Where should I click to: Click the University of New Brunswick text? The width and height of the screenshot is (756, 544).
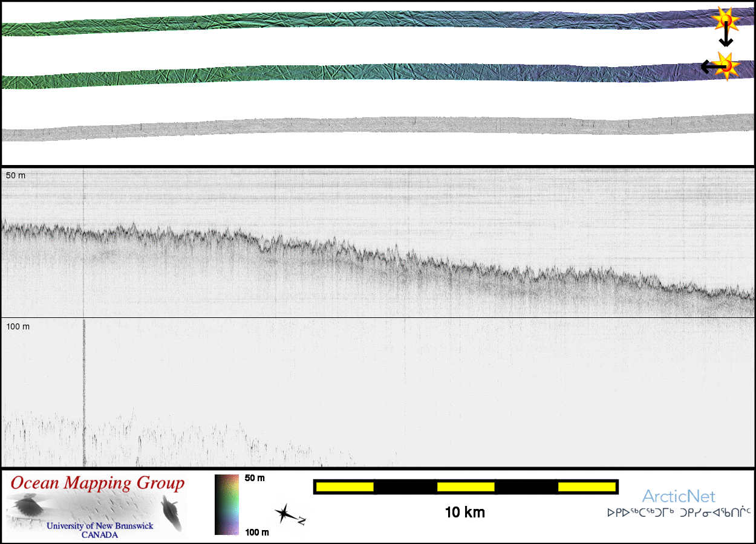pos(100,526)
